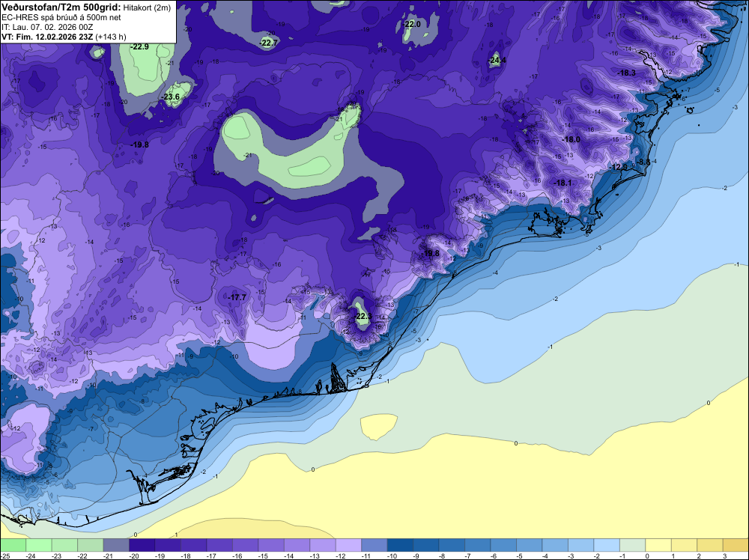Click the -25 legend scale label
Viewport: 749px width, 560px height.
[x=4, y=556]
